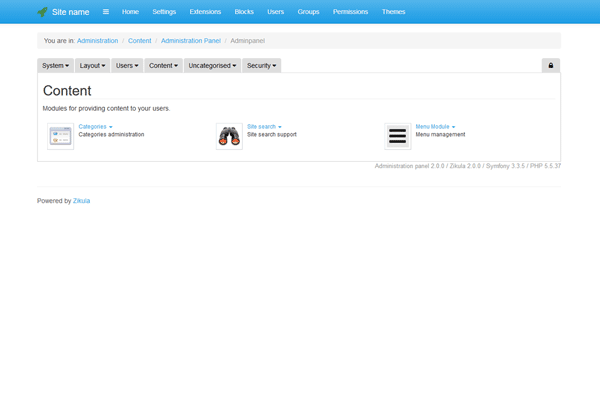
Task: Open the Site search binoculars icon
Action: pos(229,136)
